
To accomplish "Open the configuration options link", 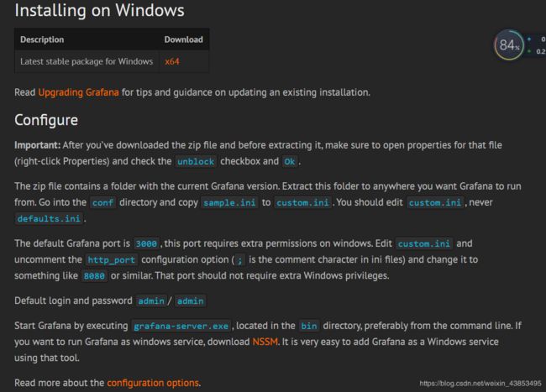I will [x=153, y=383].
